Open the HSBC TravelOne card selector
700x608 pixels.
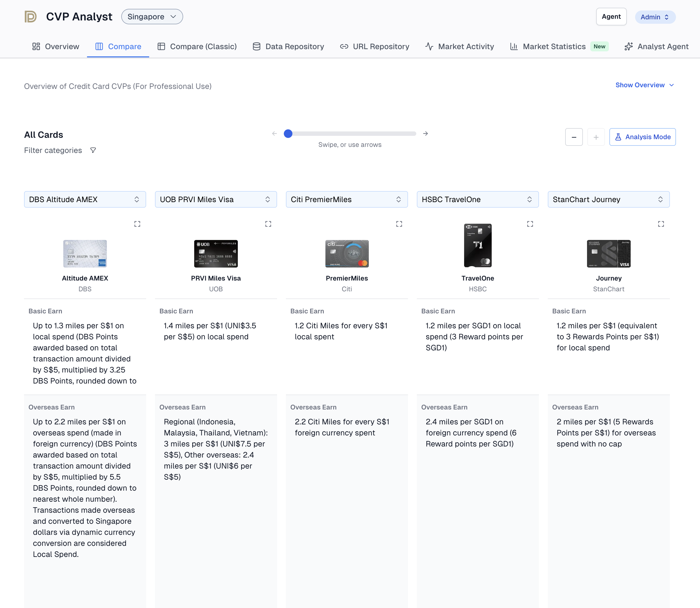pos(478,200)
